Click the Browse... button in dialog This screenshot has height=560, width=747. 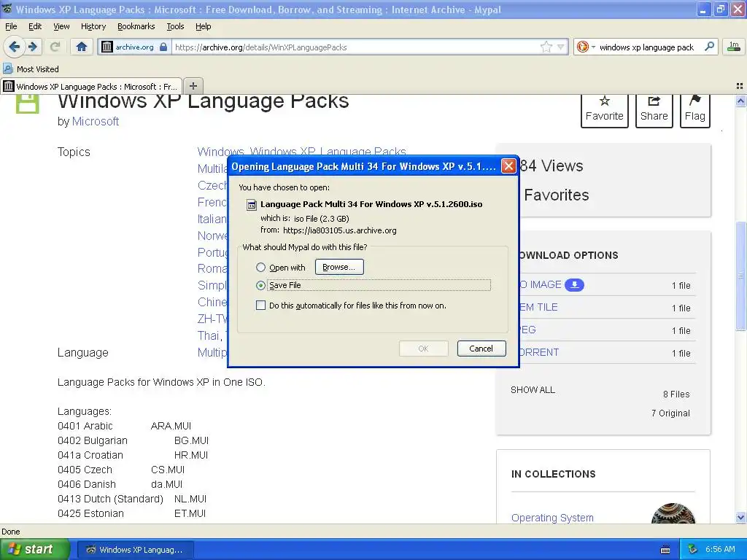click(x=339, y=267)
